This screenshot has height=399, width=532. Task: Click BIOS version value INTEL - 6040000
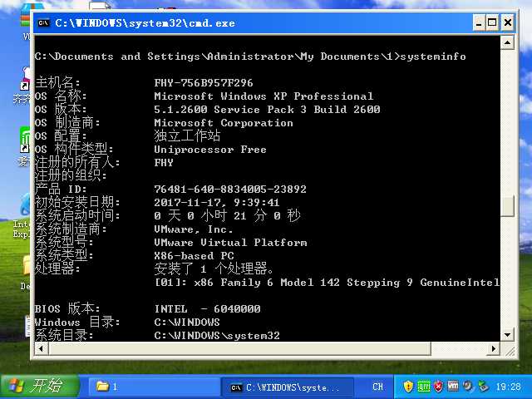coord(207,308)
